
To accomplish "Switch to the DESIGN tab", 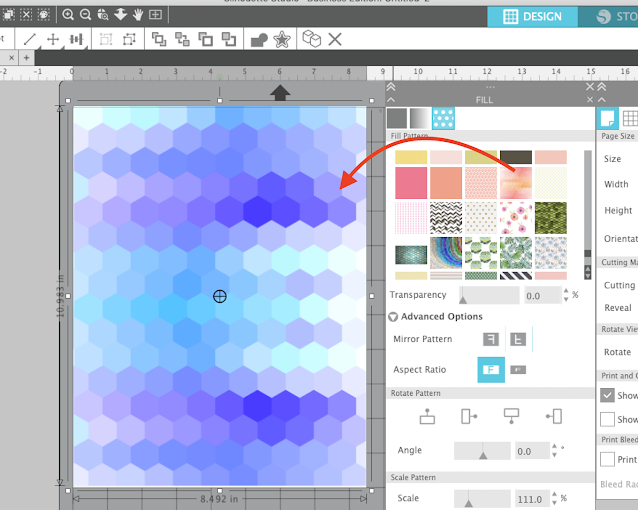I will click(533, 17).
